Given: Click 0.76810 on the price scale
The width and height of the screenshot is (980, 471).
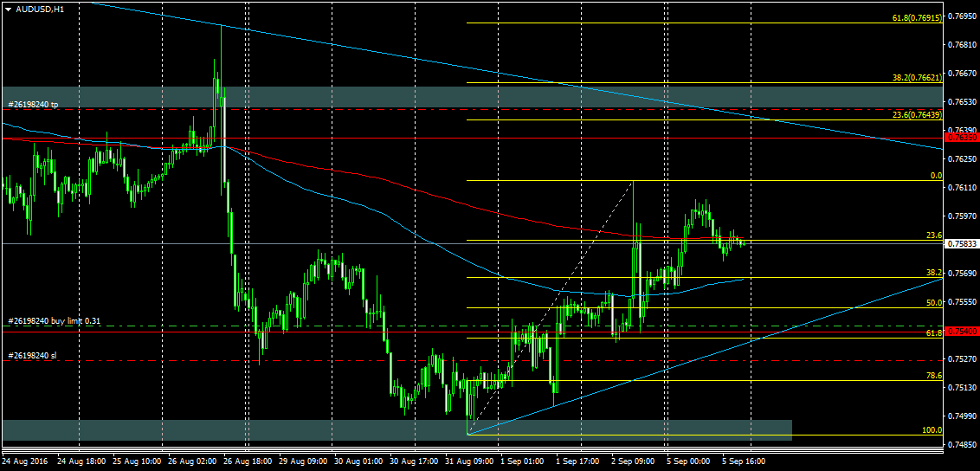Looking at the screenshot, I should (x=961, y=44).
